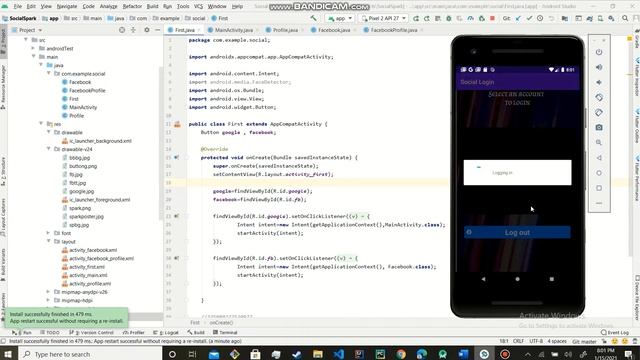Click Log out button in emulator

pos(517,232)
